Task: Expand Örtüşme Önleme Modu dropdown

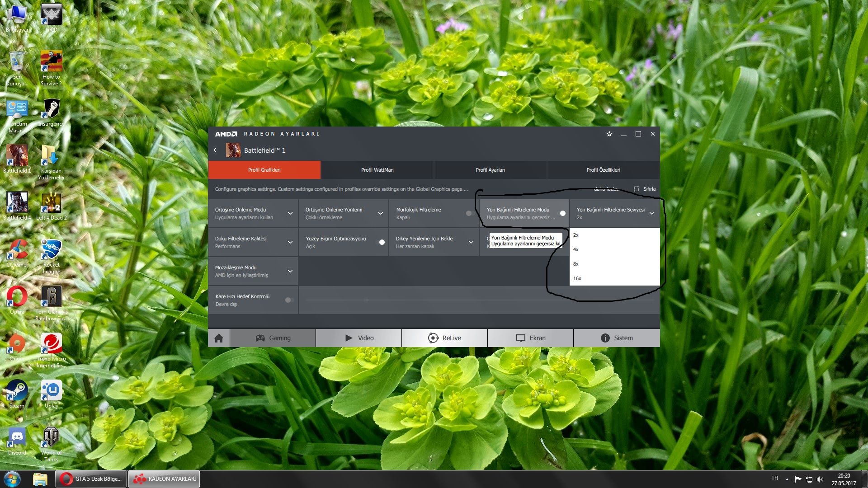Action: click(x=290, y=213)
